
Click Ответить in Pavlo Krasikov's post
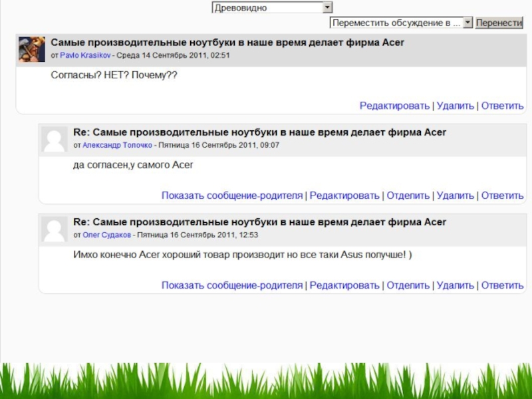pyautogui.click(x=503, y=106)
